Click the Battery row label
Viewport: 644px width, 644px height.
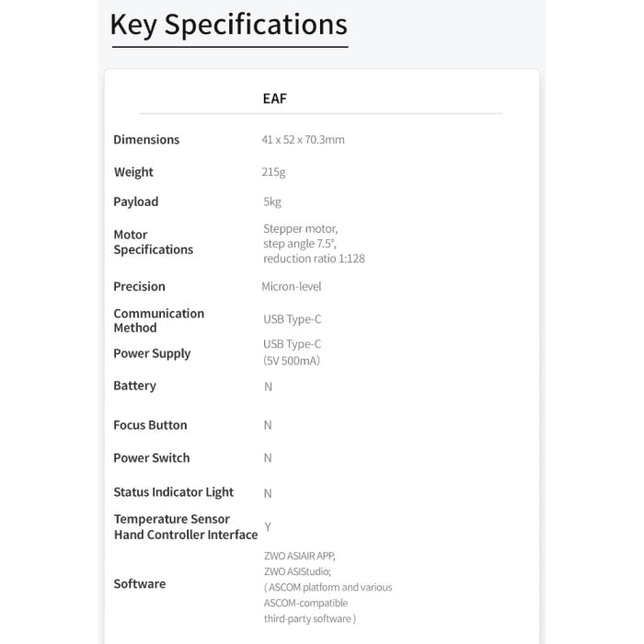tap(134, 385)
